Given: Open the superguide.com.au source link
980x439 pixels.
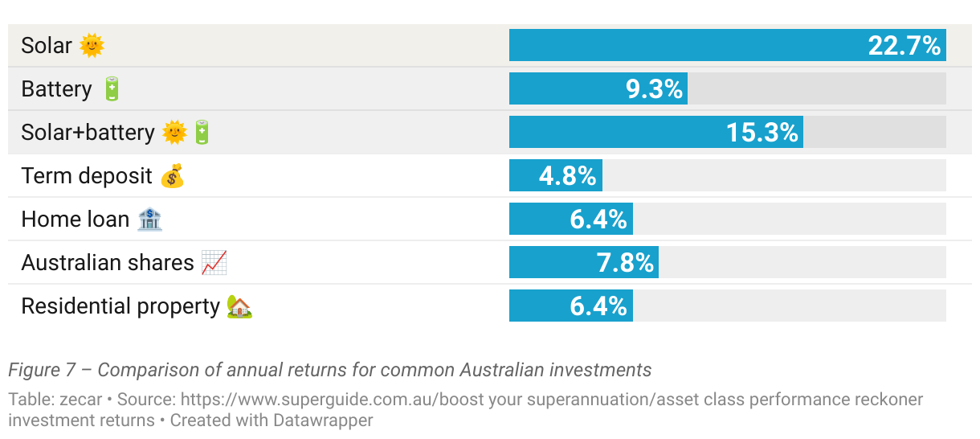Looking at the screenshot, I should click(x=552, y=400).
